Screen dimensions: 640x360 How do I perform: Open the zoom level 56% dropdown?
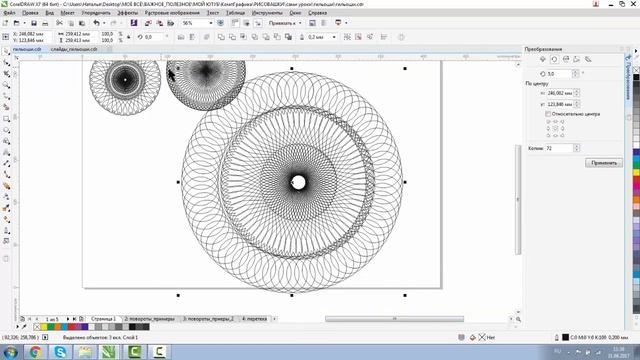(x=211, y=23)
